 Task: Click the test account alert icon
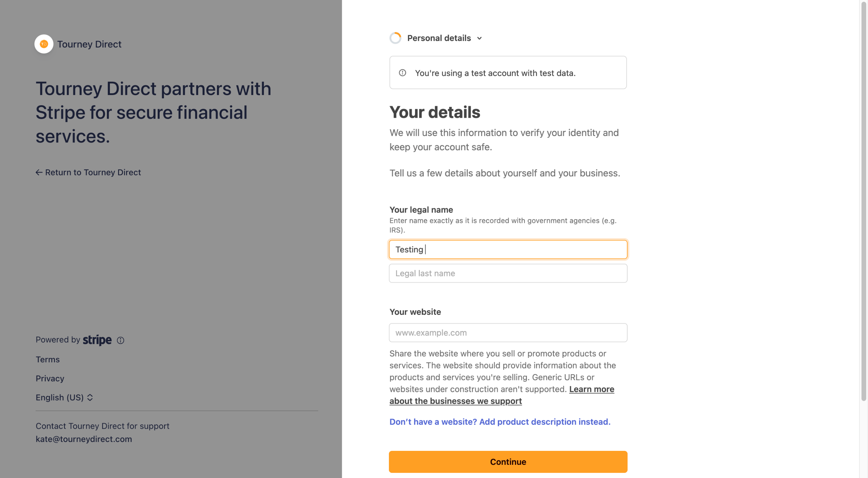coord(402,73)
